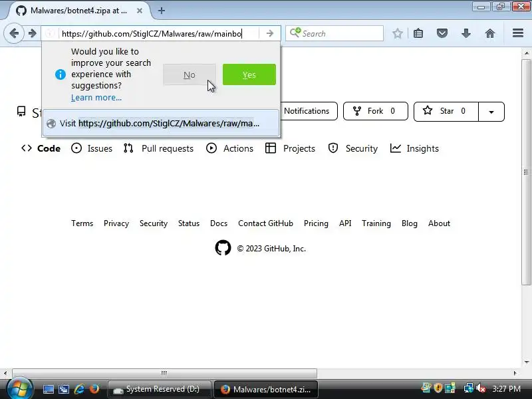Fork the repository
532x399 pixels.
[375, 111]
